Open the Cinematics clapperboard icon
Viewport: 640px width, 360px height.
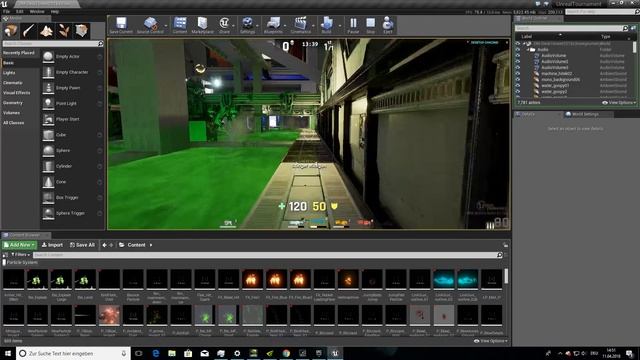tap(301, 24)
